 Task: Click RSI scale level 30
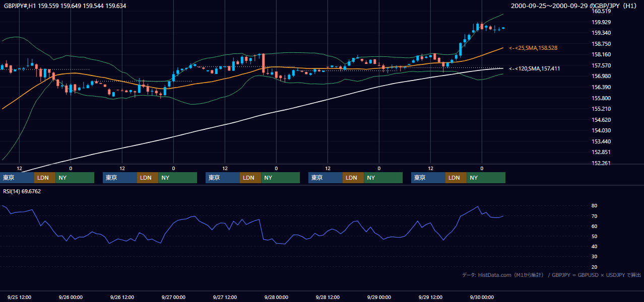[x=594, y=257]
